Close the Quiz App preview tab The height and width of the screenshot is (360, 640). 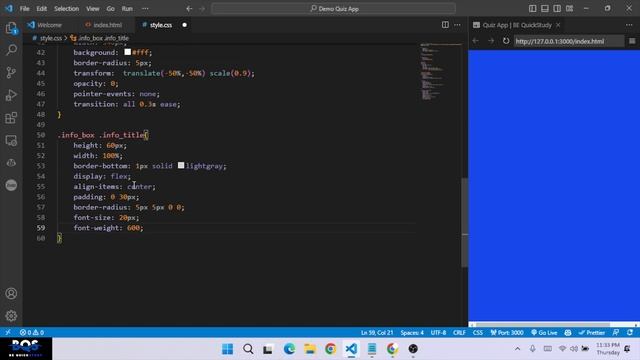tap(558, 25)
